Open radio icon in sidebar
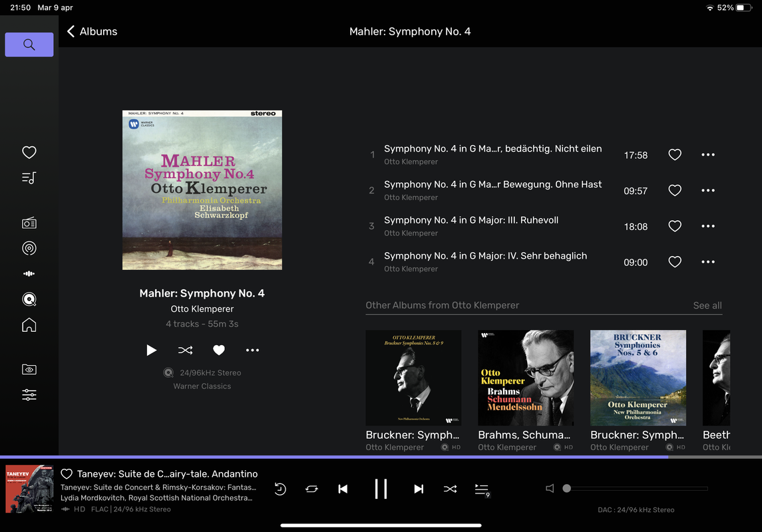Screen dimensions: 762x532 point(29,223)
